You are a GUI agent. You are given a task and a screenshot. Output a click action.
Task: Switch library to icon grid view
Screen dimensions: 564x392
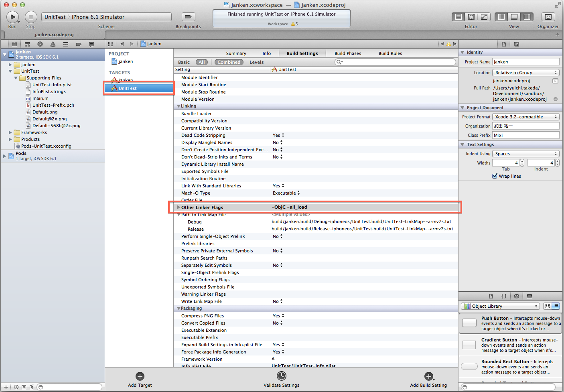[x=548, y=306]
